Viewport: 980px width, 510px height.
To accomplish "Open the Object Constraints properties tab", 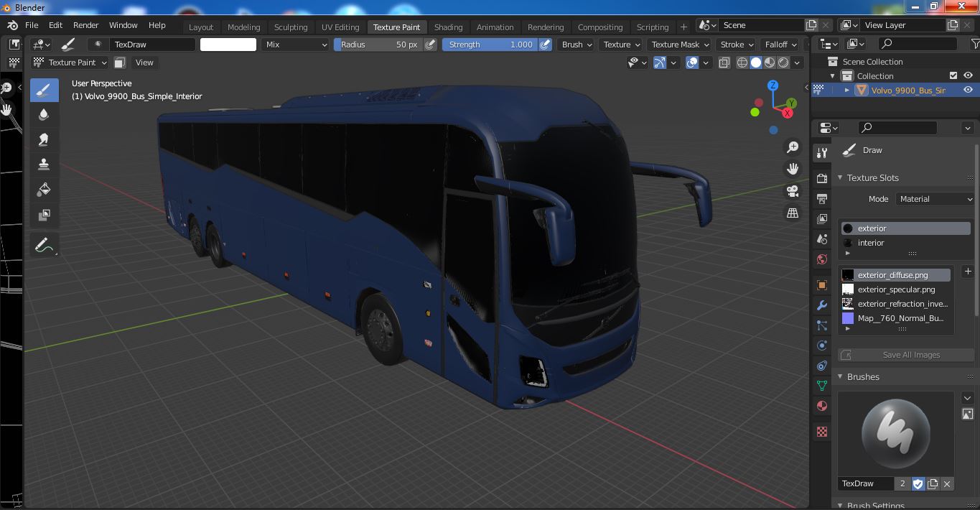I will 822,366.
